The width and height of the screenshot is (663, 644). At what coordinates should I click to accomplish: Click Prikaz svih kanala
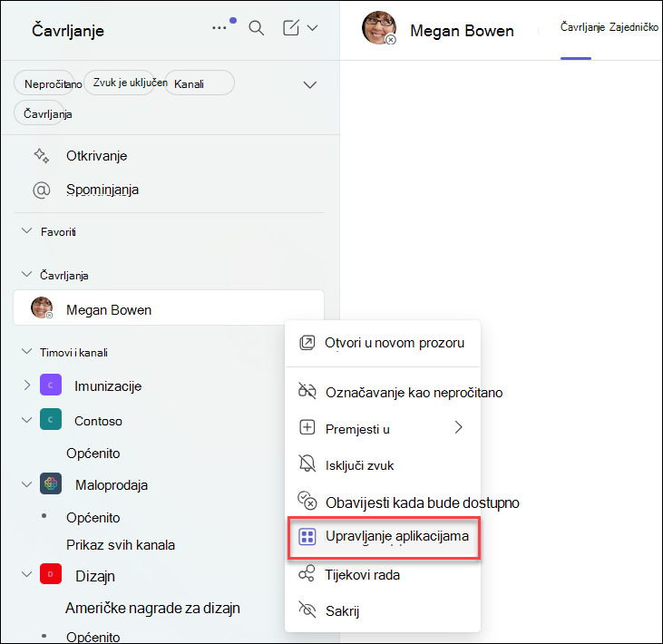click(121, 544)
